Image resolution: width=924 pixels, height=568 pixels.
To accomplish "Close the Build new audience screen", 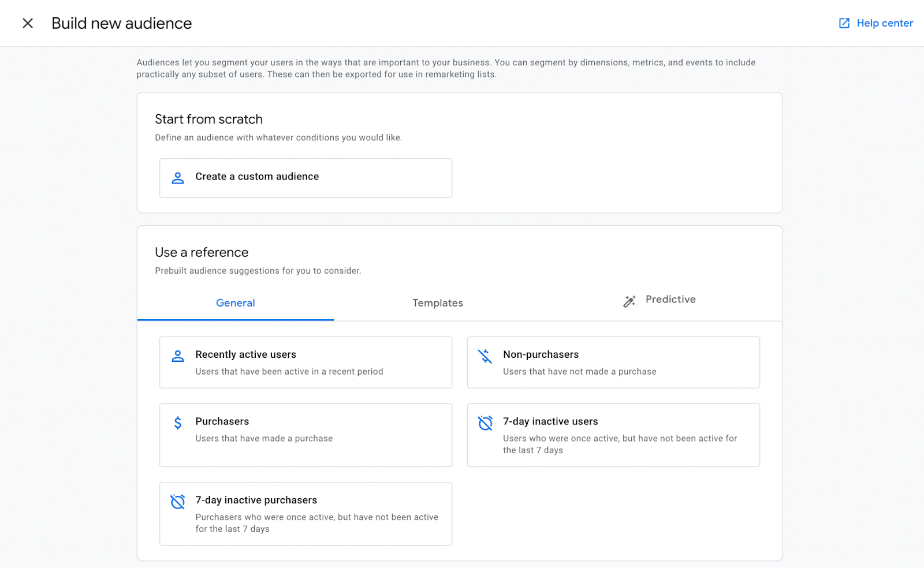I will 27,23.
